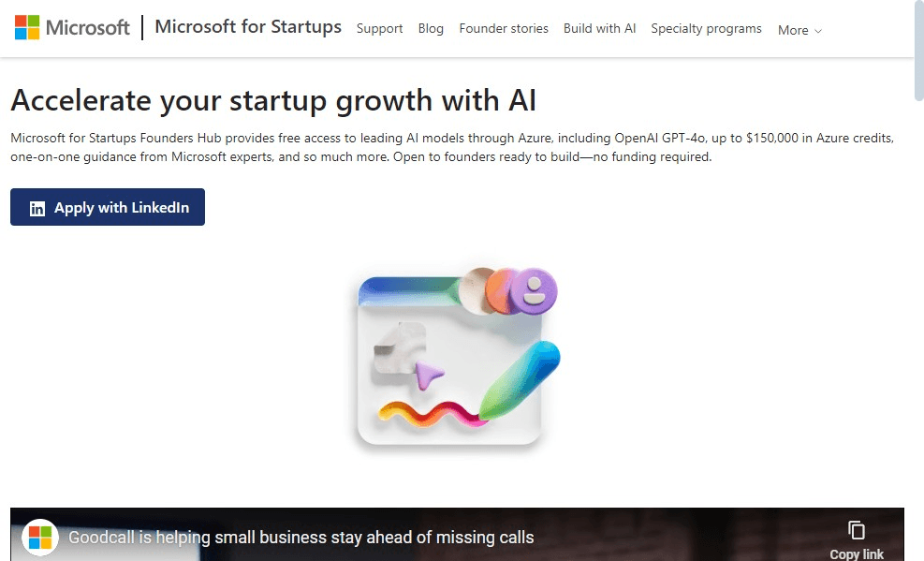The image size is (924, 561).
Task: Collapse the More menu in the header
Action: coord(798,30)
